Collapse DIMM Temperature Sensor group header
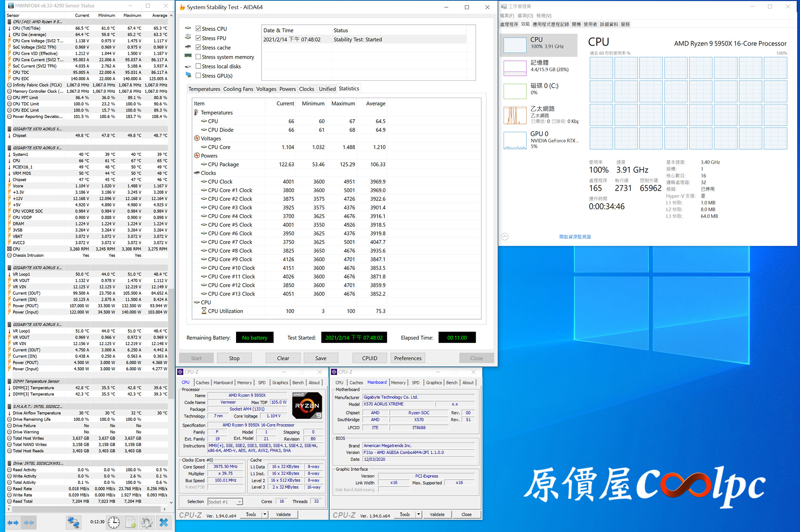Screen dimensions: 800x532 (x=36, y=381)
